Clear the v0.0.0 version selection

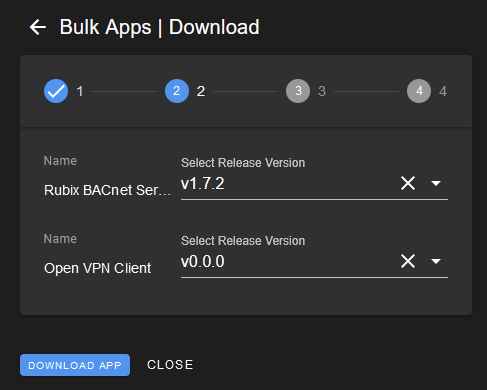point(408,261)
